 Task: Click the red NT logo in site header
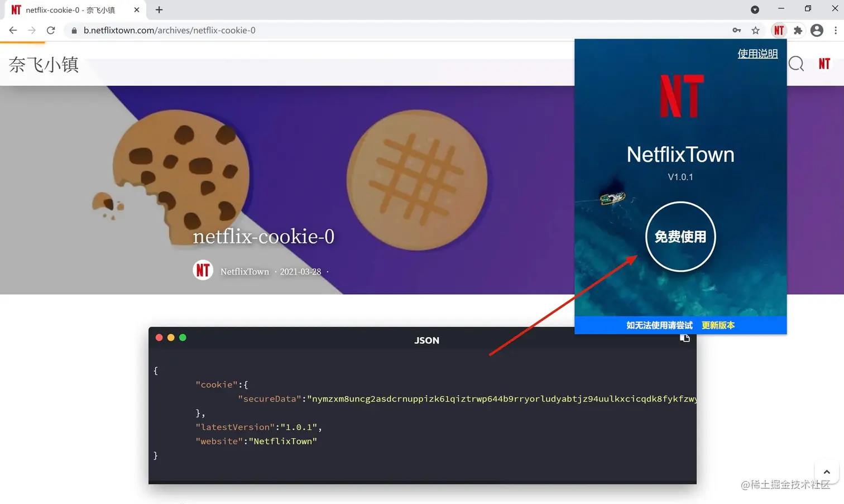[824, 64]
